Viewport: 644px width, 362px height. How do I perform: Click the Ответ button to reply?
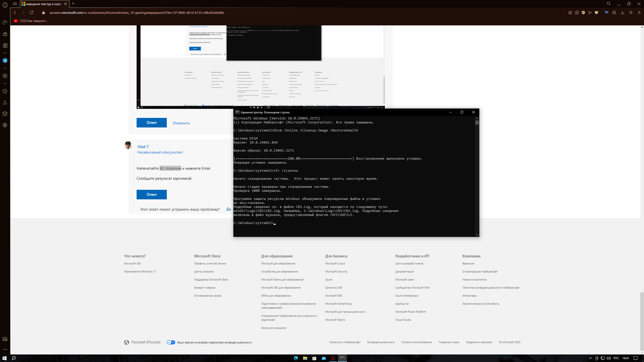152,195
